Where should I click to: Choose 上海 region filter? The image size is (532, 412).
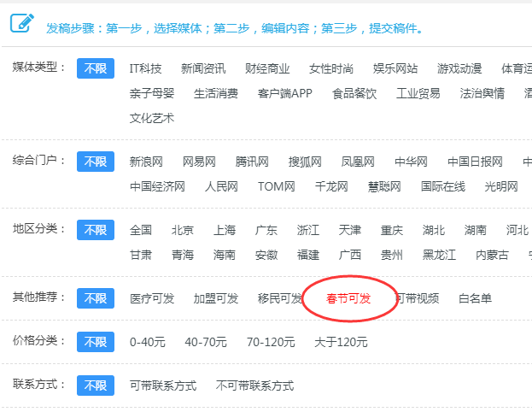pos(225,230)
